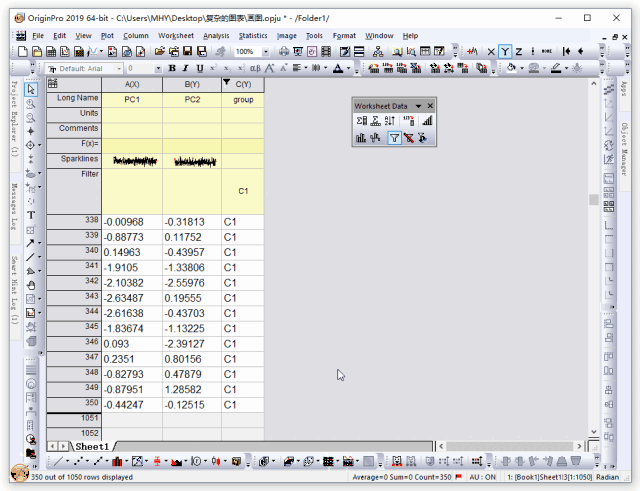Screen dimensions: 640x491
Task: Click the scatter plot icon in bottom toolbar
Action: [x=79, y=462]
